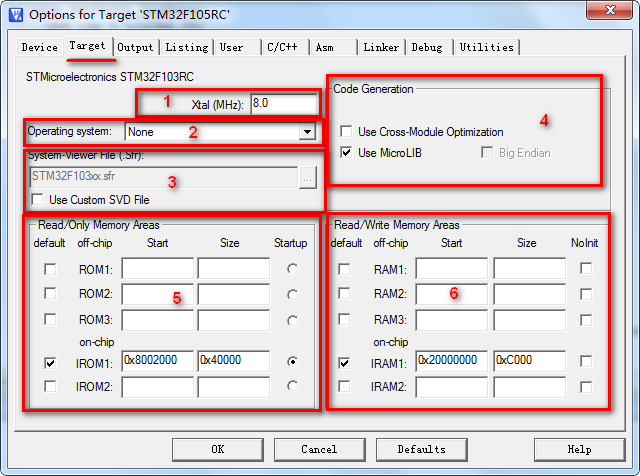The width and height of the screenshot is (640, 476).
Task: Click the RAM1 Start address field
Action: point(451,268)
